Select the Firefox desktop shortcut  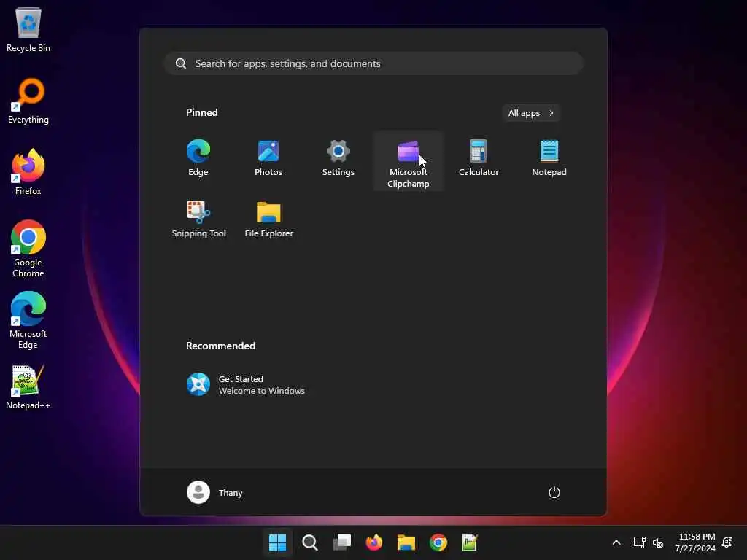(28, 172)
